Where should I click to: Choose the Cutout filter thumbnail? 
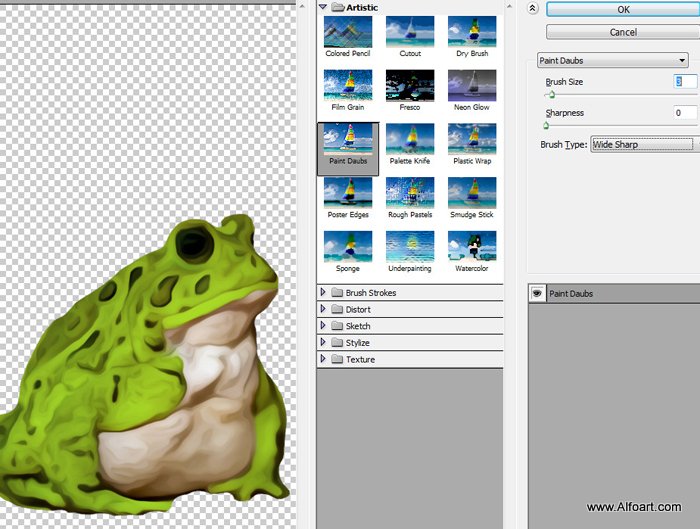click(x=410, y=32)
